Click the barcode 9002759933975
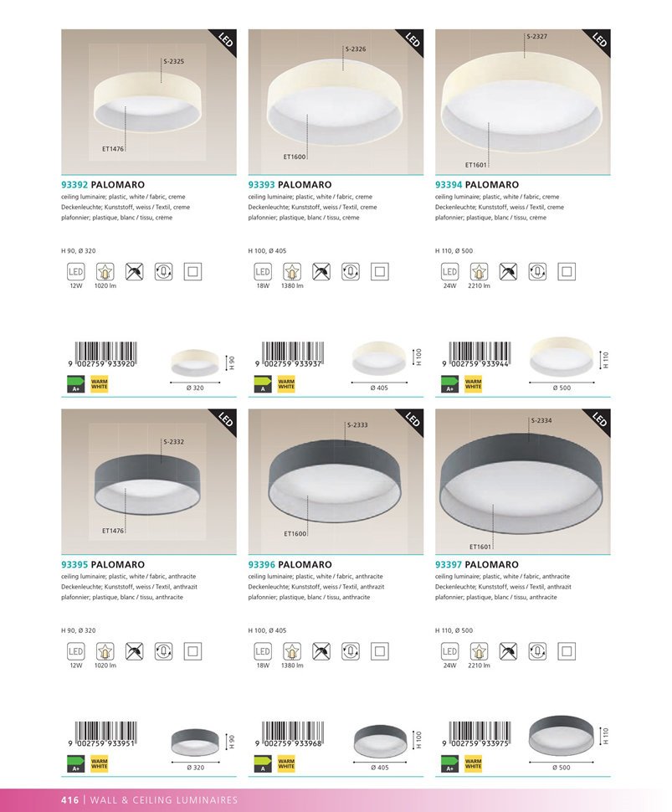 tap(476, 734)
